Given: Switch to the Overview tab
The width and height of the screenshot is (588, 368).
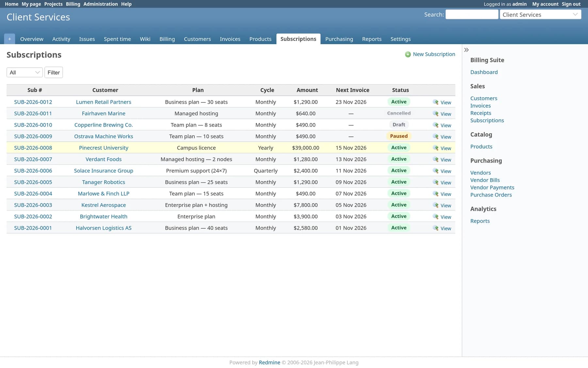Looking at the screenshot, I should (32, 39).
